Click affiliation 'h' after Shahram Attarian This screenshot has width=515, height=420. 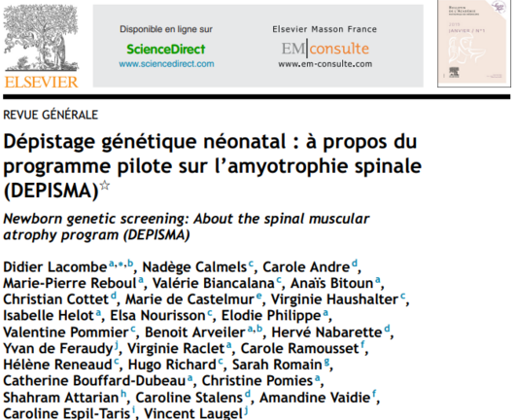pos(123,394)
